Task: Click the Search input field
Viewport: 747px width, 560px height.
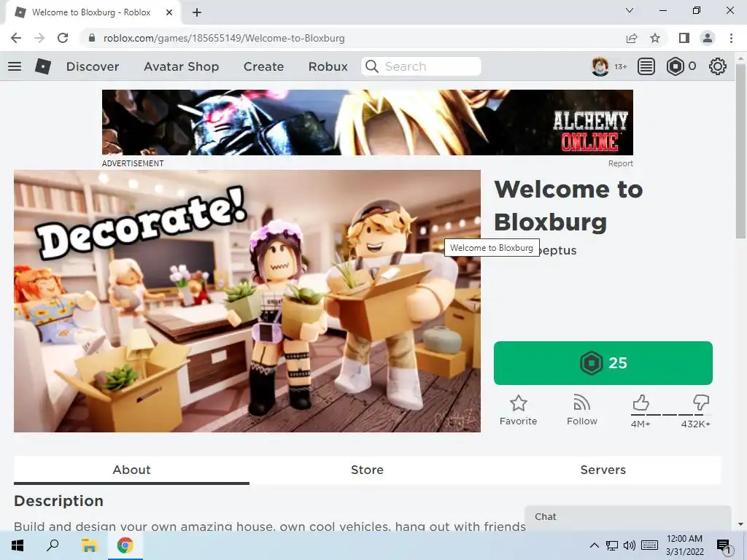Action: click(x=421, y=66)
